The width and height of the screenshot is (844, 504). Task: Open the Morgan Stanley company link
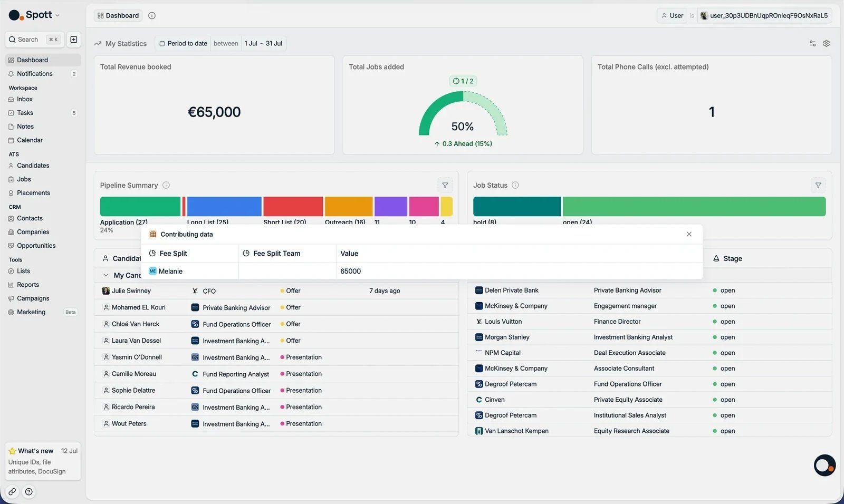coord(507,337)
